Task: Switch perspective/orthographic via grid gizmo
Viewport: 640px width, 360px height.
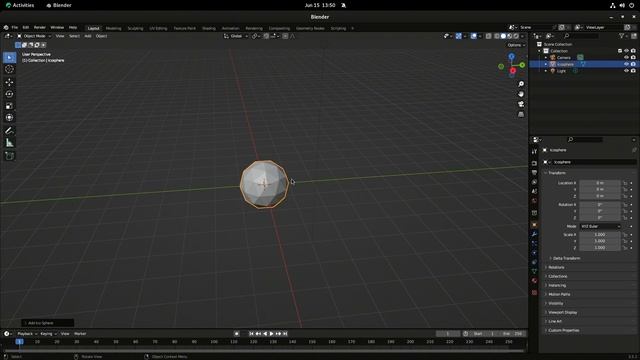Action: pyautogui.click(x=521, y=114)
